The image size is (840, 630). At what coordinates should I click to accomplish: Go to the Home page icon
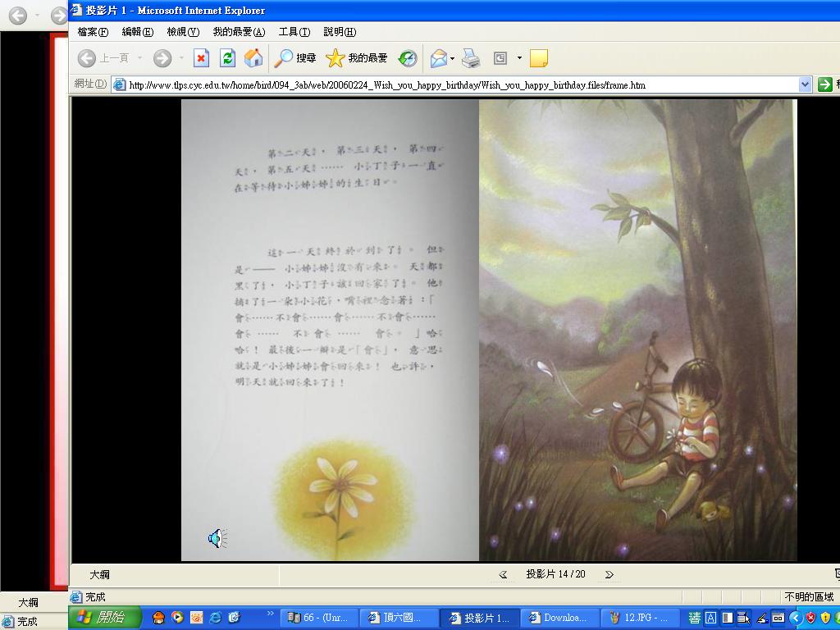click(253, 58)
